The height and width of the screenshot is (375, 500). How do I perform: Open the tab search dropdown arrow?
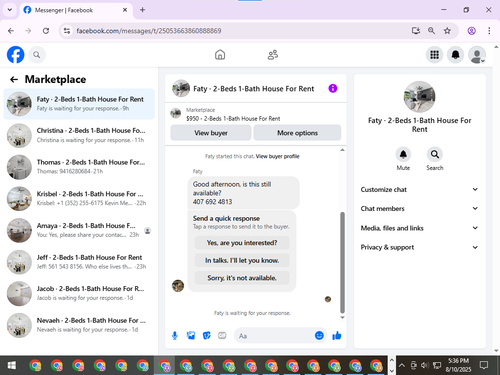[x=10, y=10]
